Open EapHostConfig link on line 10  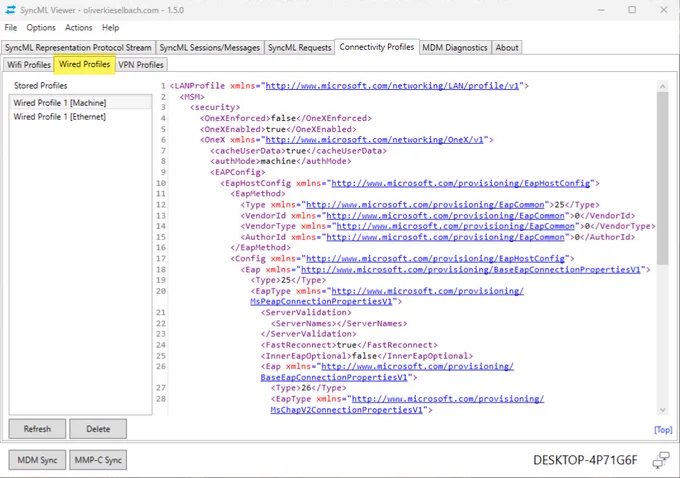461,183
